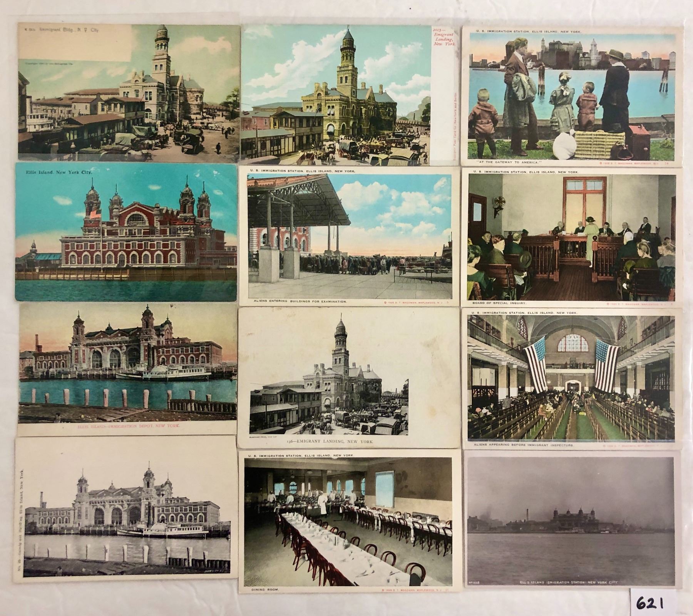
Task: Click the Gateway to America family postcard
Action: pyautogui.click(x=572, y=96)
